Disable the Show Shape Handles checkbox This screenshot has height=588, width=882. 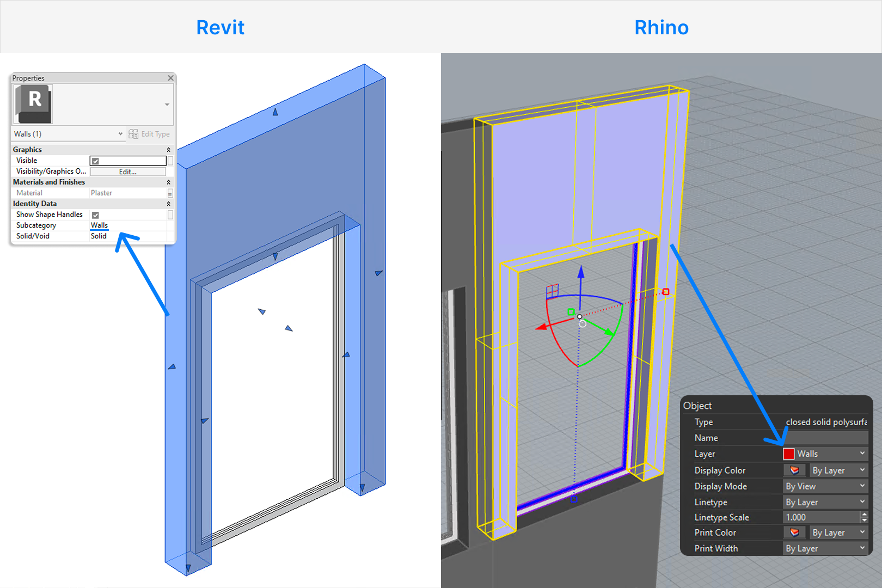(x=95, y=215)
